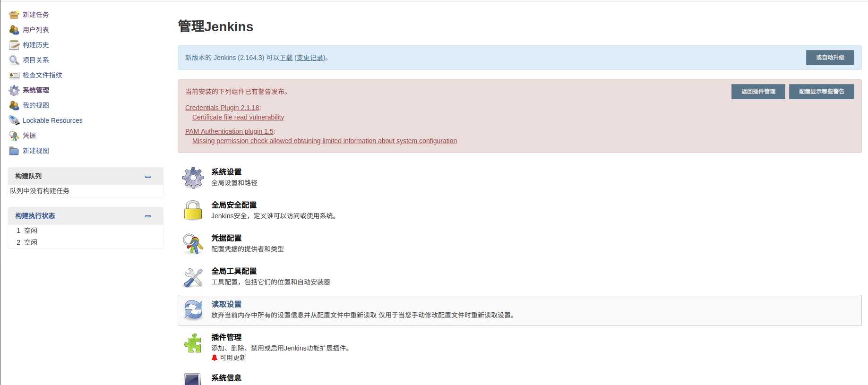The width and height of the screenshot is (868, 385).
Task: Click the 系统管理 gear icon in sidebar
Action: 14,90
